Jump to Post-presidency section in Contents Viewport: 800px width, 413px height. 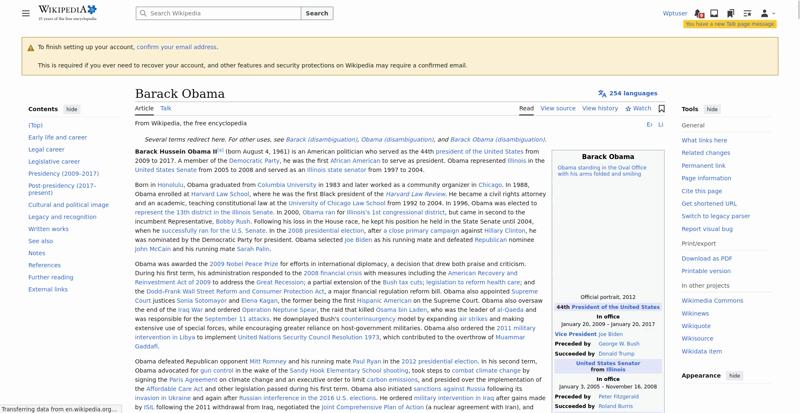click(62, 189)
